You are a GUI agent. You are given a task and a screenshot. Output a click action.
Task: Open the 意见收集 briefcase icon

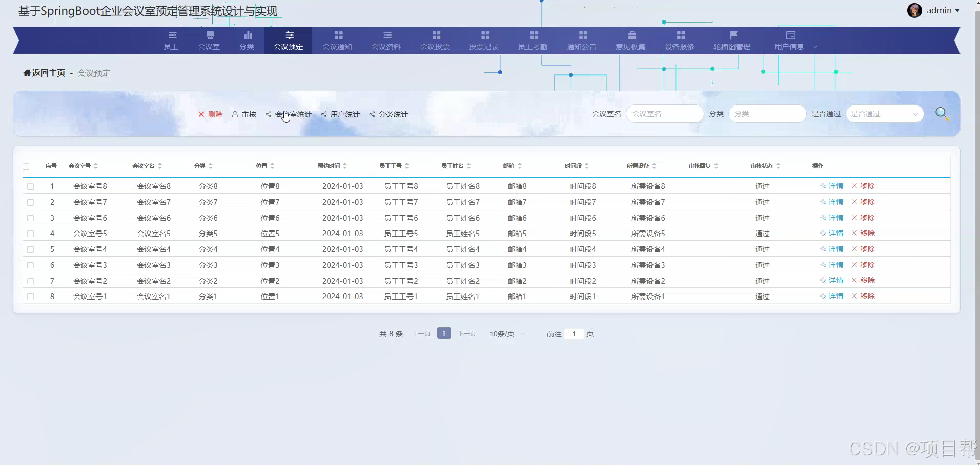(632, 35)
